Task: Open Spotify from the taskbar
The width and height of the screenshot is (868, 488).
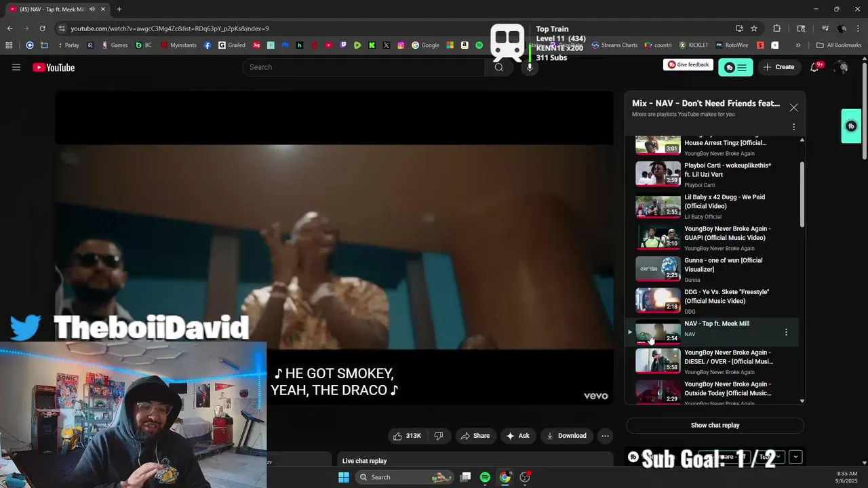Action: point(485,477)
